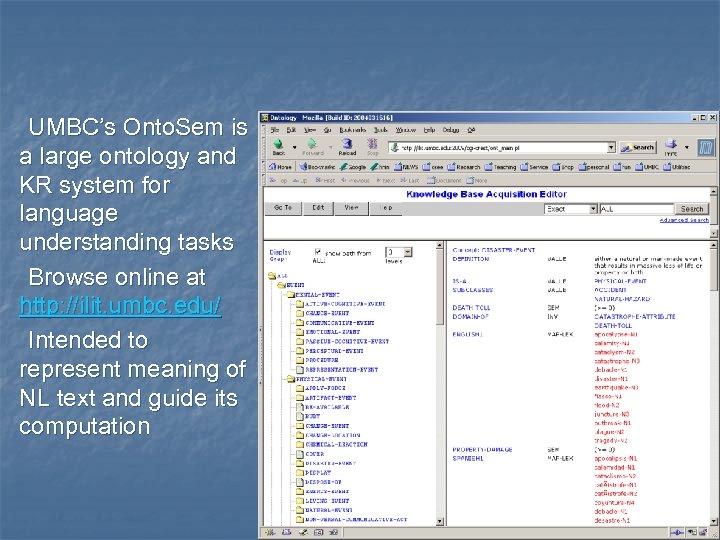The height and width of the screenshot is (540, 720).
Task: Click the IRC chat icon in status bar
Action: pos(333,533)
